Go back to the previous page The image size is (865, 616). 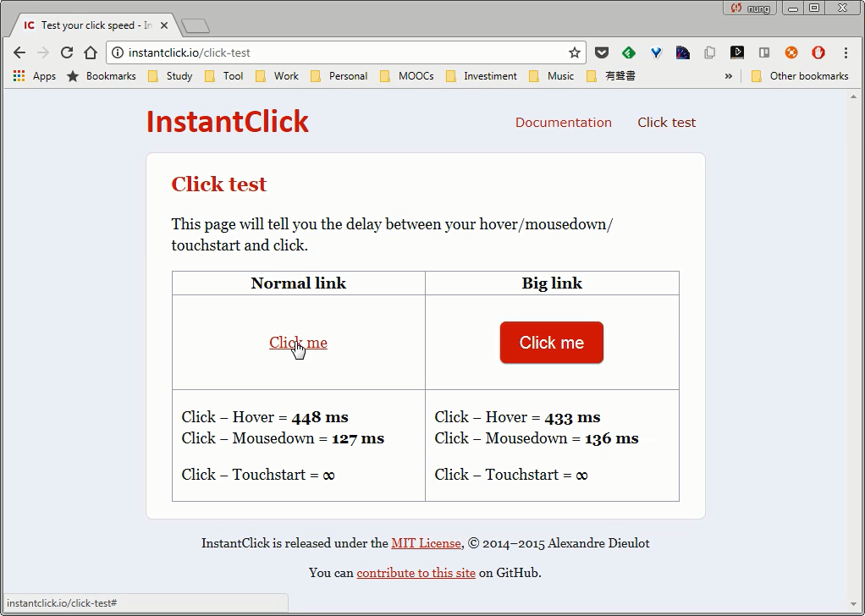coord(19,53)
